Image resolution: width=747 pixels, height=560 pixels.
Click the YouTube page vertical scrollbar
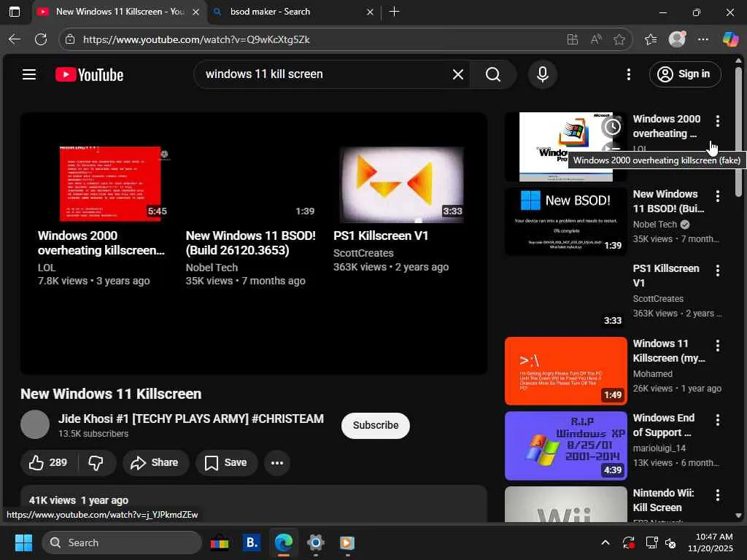738,131
